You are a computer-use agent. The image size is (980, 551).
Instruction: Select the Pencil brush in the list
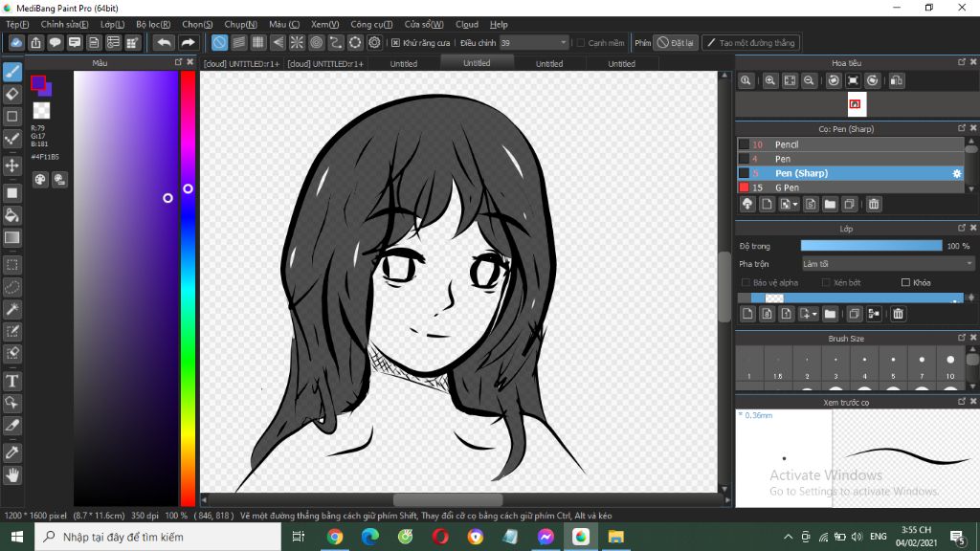[x=851, y=144]
